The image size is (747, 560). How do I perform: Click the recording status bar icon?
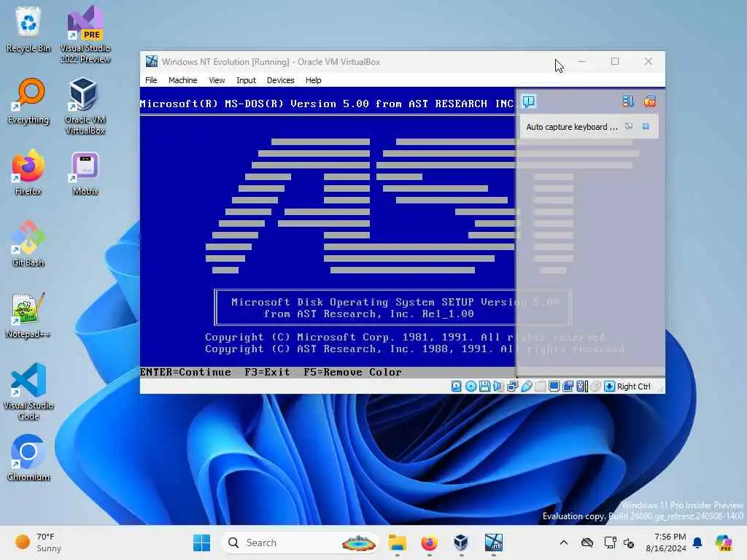tap(568, 386)
